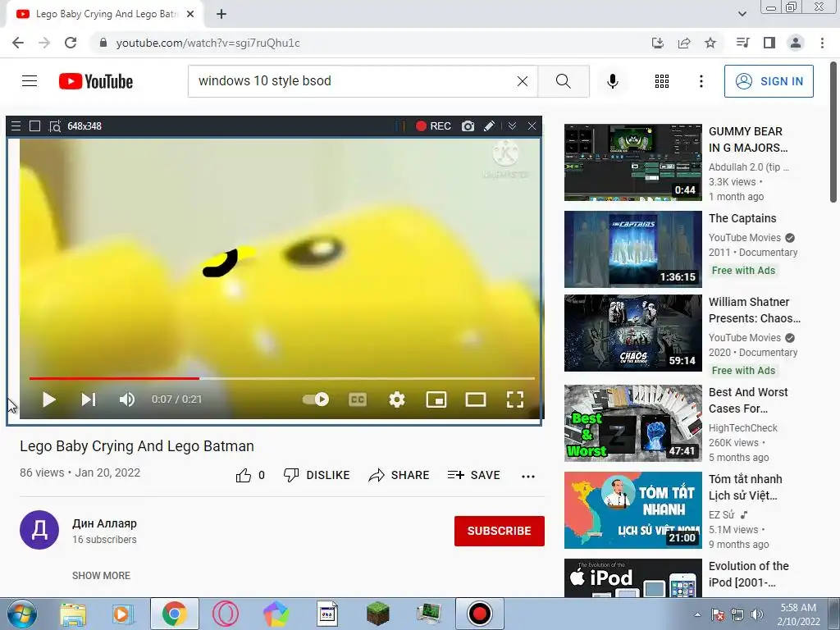This screenshot has width=840, height=630.
Task: Toggle the Chrome side panel
Action: (769, 43)
